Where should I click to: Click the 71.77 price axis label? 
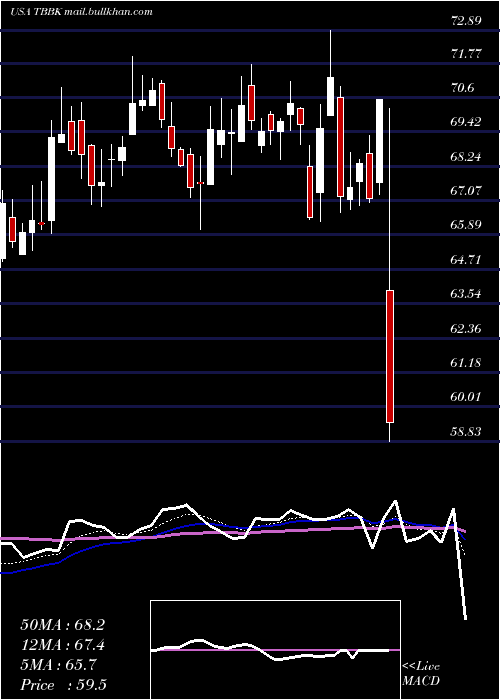tap(466, 54)
